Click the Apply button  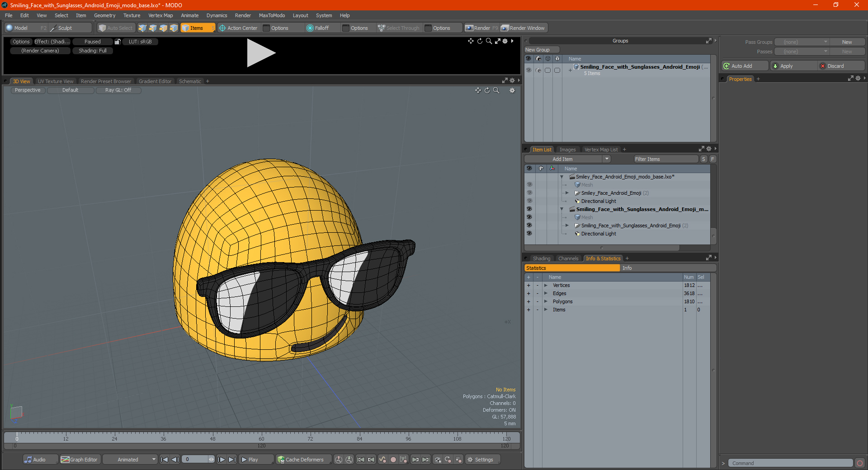coord(793,66)
